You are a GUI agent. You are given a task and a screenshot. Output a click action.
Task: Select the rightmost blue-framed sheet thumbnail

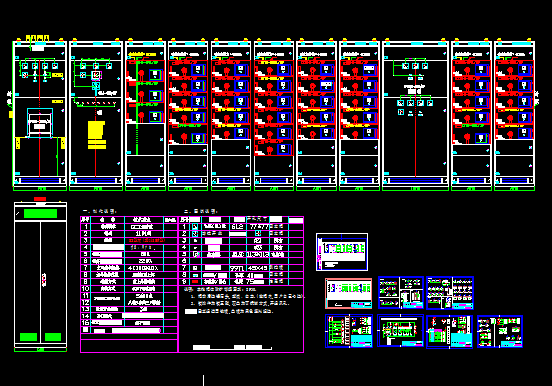click(500, 331)
